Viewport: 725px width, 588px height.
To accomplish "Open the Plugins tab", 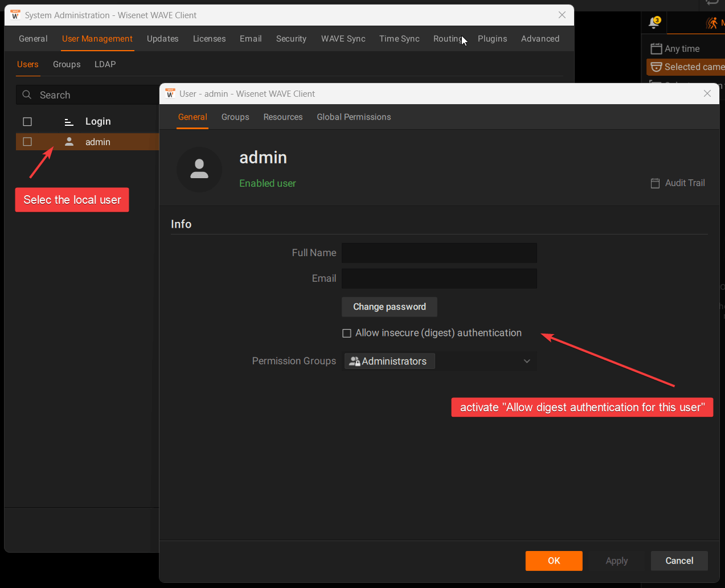I will [x=492, y=39].
